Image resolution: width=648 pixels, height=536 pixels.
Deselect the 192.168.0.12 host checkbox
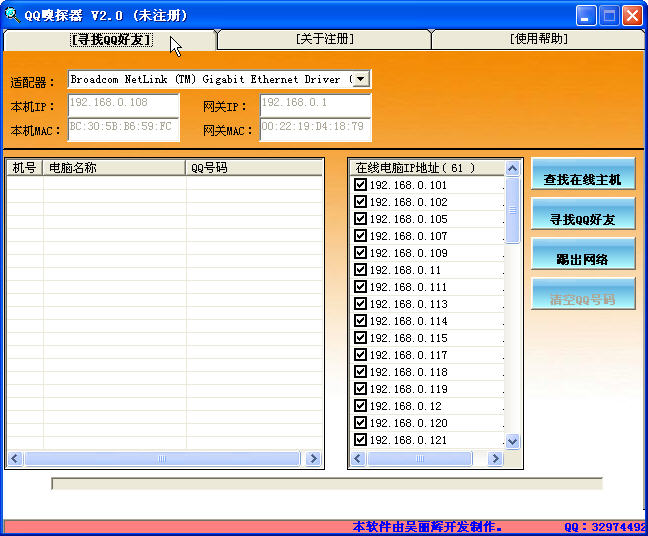(x=361, y=406)
